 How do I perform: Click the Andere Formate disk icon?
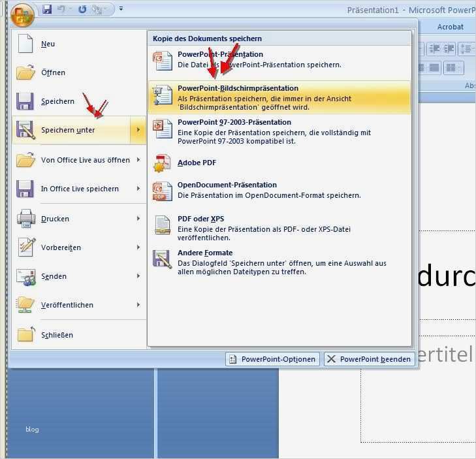coord(163,259)
